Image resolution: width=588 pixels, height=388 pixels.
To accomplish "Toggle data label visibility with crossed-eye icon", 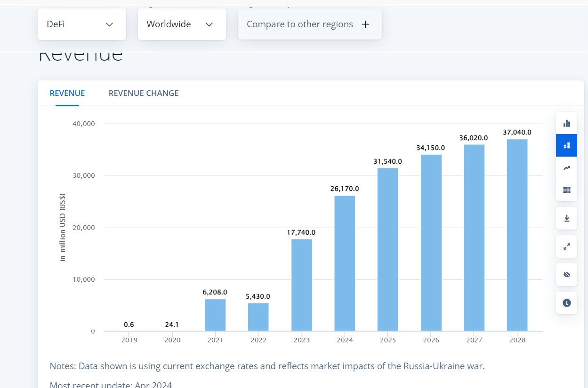I will (566, 275).
